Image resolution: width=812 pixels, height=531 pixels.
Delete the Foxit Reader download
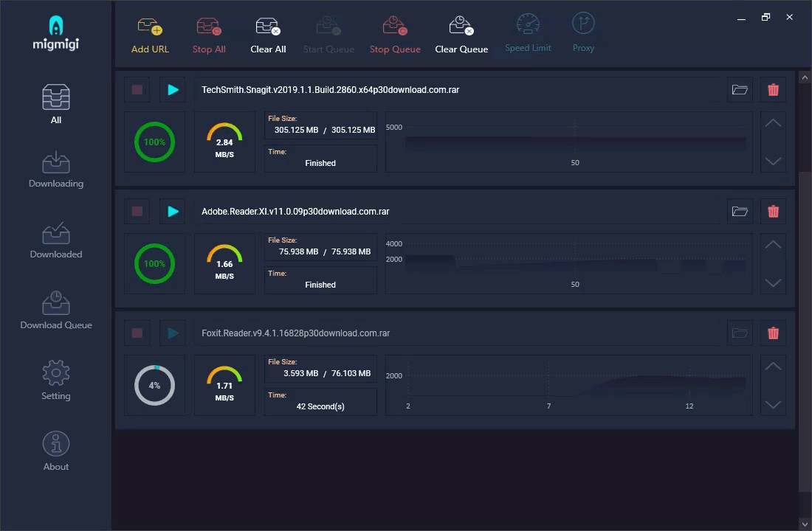pos(773,333)
